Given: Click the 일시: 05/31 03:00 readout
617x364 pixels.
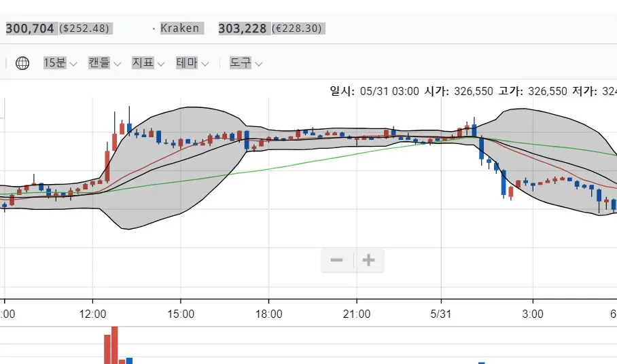Looking at the screenshot, I should click(374, 92).
